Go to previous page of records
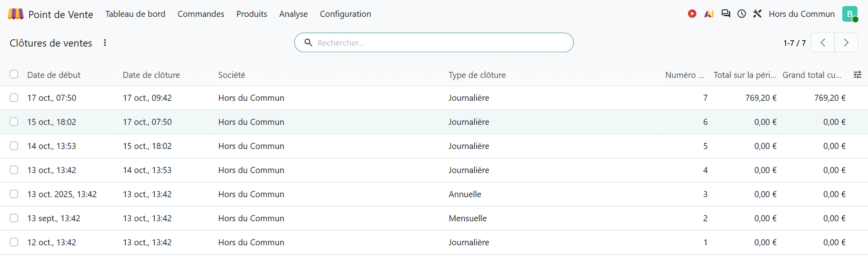The width and height of the screenshot is (868, 271). [823, 43]
